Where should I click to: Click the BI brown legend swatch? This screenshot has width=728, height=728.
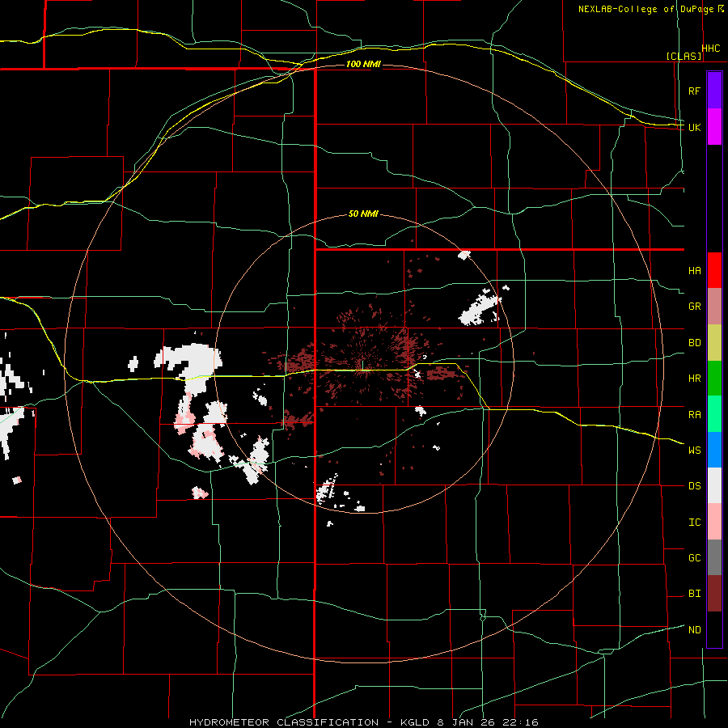[714, 594]
